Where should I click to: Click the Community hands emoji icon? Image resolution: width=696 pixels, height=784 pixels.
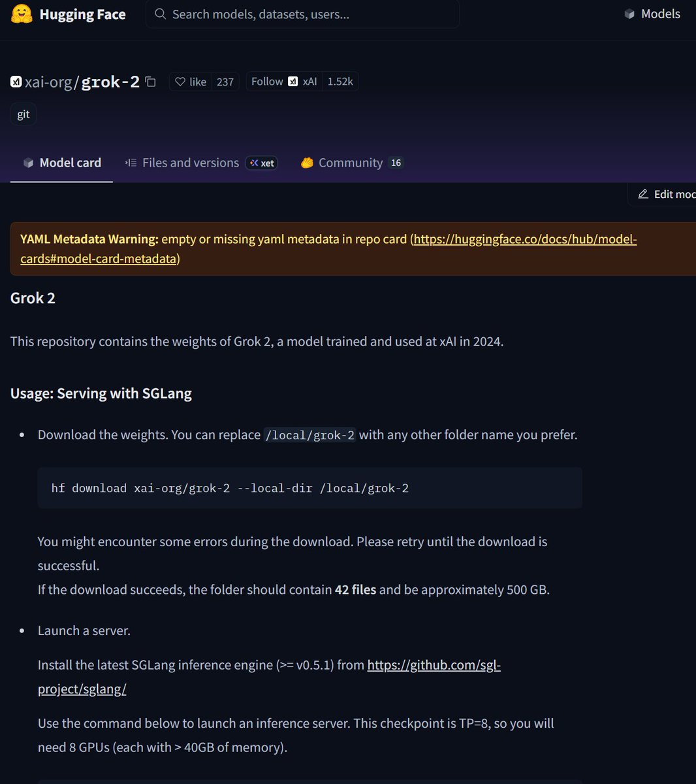[x=307, y=163]
